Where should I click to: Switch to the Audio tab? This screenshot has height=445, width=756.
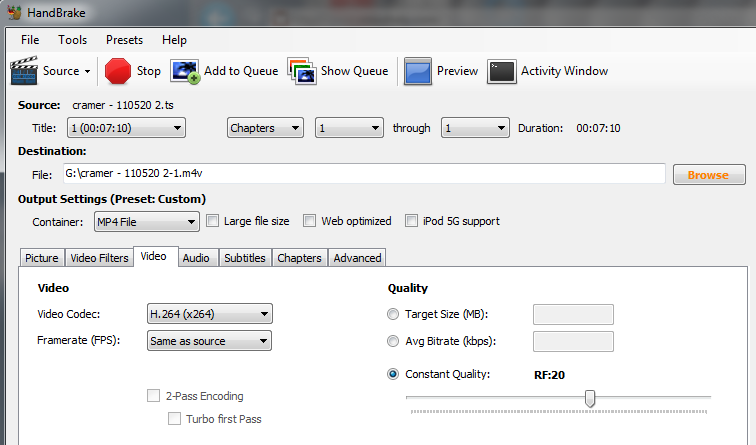pos(196,258)
